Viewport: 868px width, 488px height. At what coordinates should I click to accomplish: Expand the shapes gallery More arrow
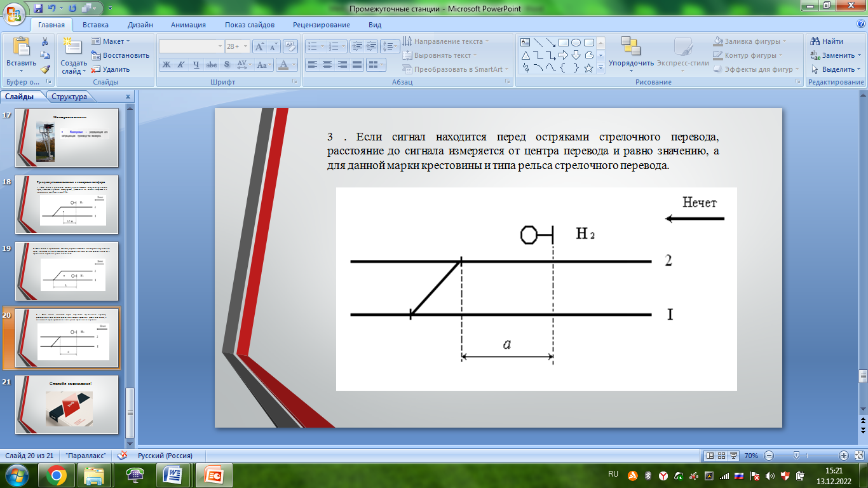pyautogui.click(x=600, y=68)
